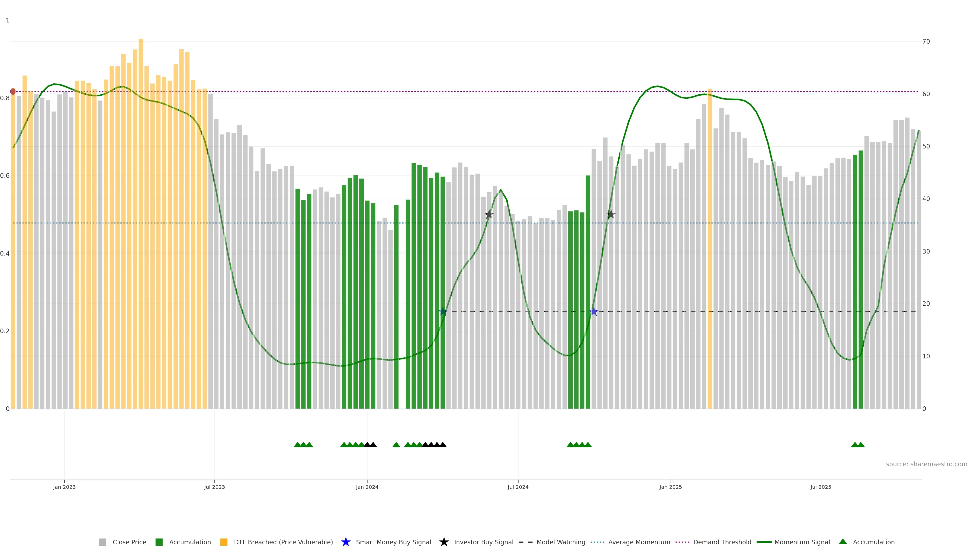Click the Jul 2025 axis label
980x551 pixels.
point(820,487)
